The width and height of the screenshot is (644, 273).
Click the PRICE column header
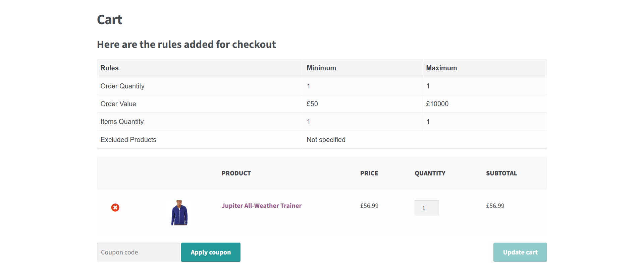369,173
